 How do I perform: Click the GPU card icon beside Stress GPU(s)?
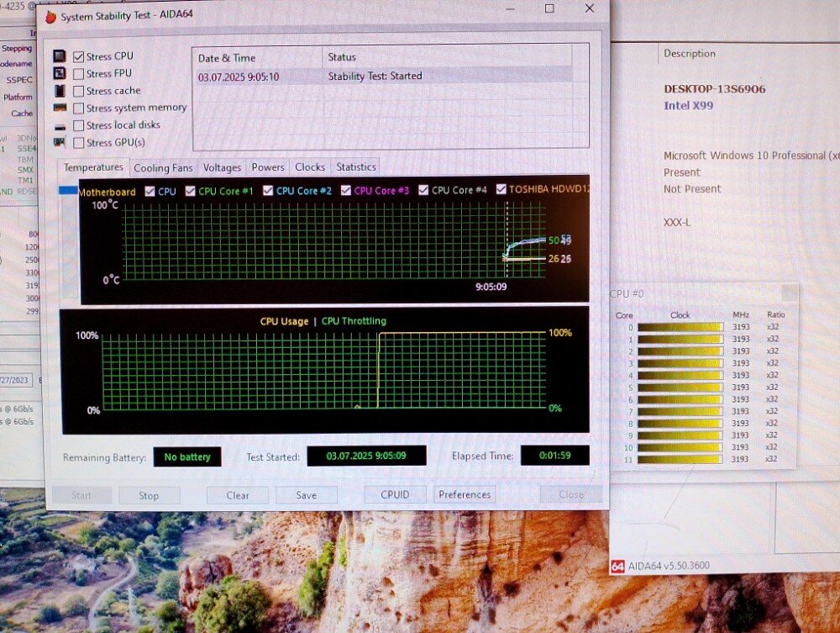(x=60, y=143)
